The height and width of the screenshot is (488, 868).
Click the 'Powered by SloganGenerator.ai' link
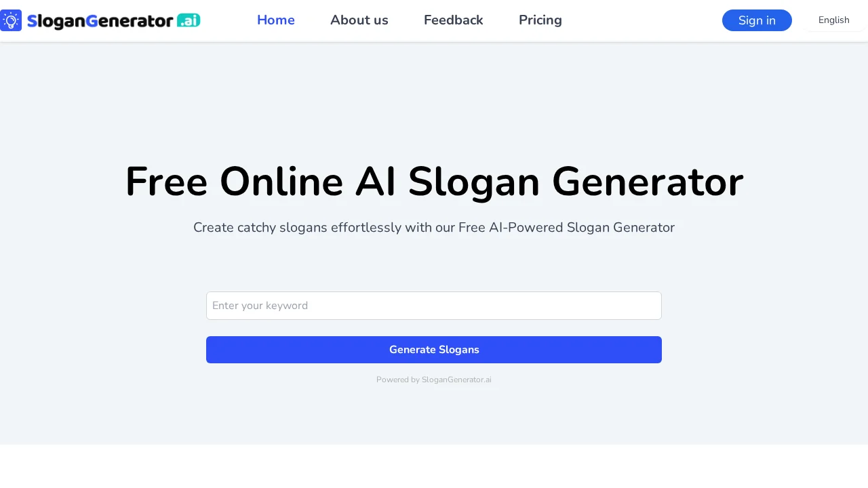[434, 380]
